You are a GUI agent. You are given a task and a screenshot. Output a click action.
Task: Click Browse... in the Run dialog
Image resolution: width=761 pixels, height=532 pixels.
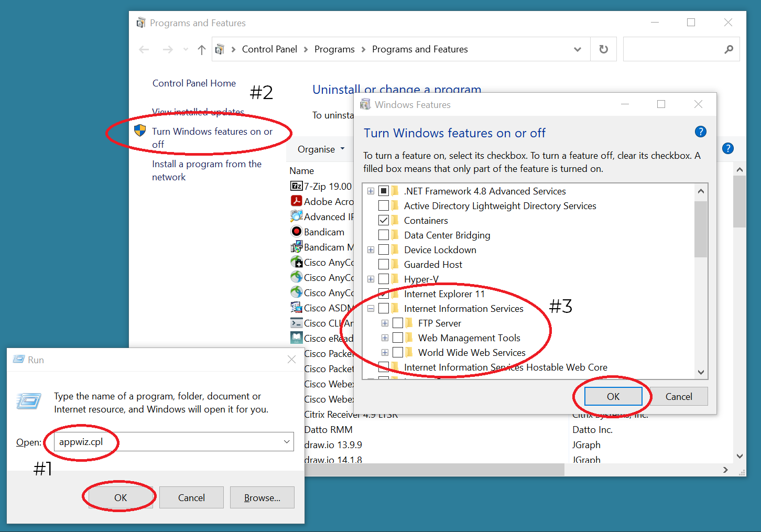pyautogui.click(x=262, y=497)
